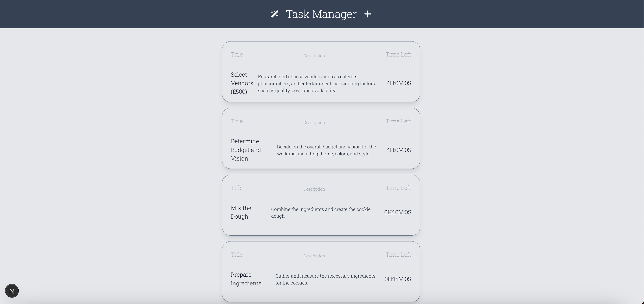Click the 4H:0M:0S timer on Select Vendors
The height and width of the screenshot is (304, 644).
[x=399, y=83]
